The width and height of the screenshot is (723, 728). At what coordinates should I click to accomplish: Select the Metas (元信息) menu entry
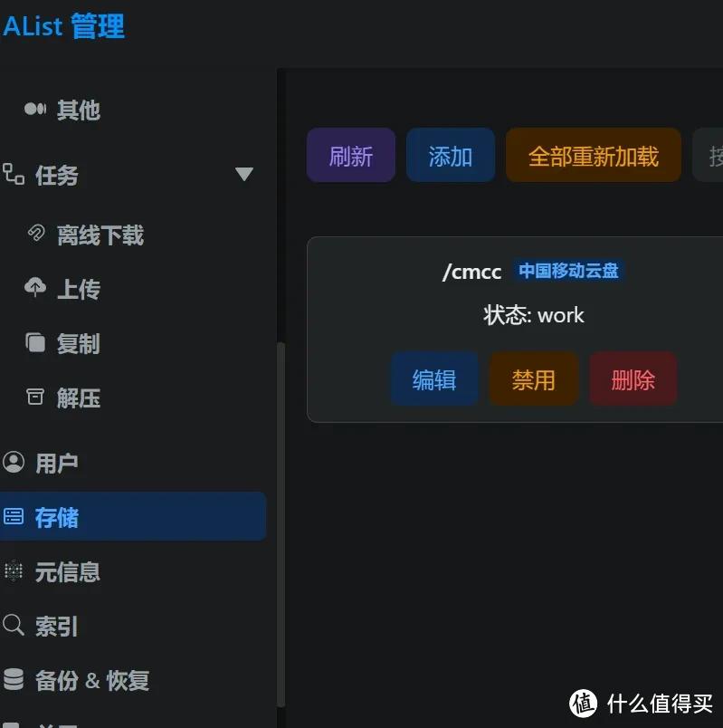(68, 571)
